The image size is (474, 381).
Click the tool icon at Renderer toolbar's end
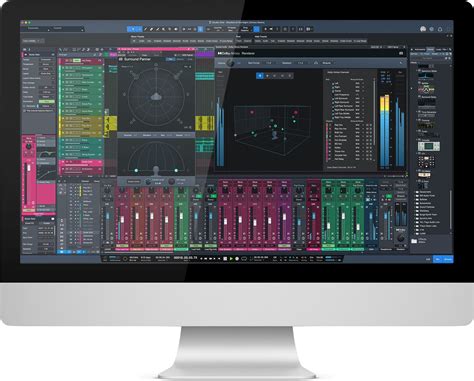[401, 63]
